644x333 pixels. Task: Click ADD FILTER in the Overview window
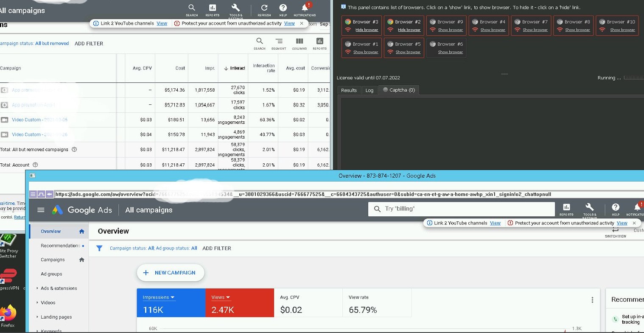click(x=217, y=249)
